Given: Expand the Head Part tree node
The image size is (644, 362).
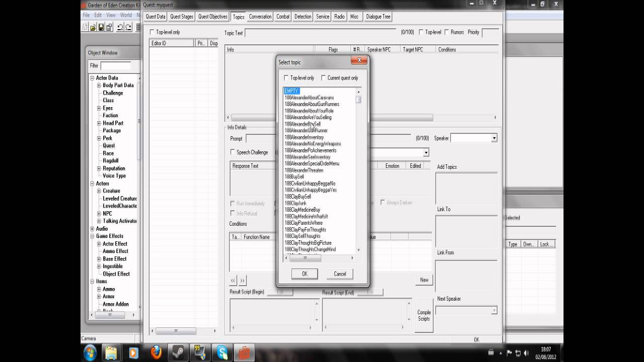Looking at the screenshot, I should tap(99, 123).
